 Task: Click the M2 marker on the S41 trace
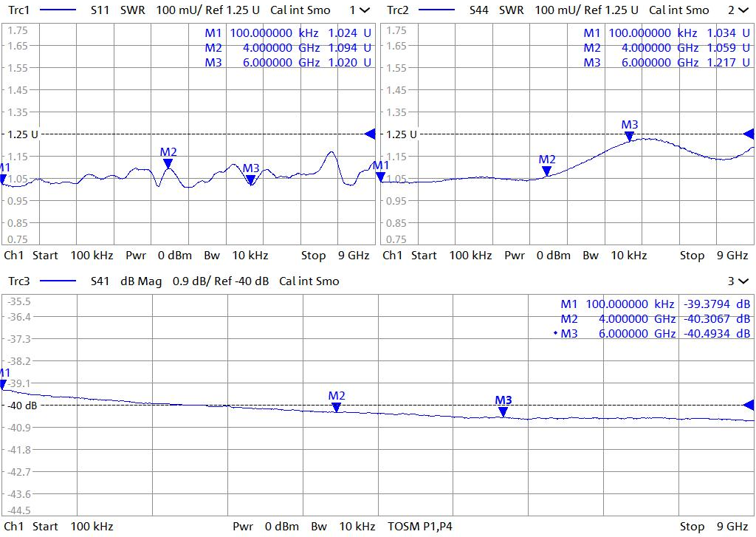coord(337,407)
